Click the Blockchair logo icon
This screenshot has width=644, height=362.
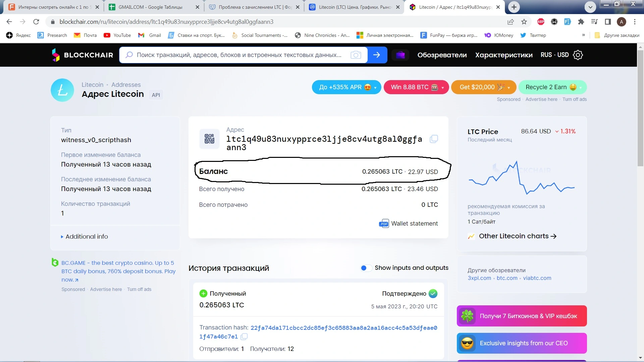[x=56, y=55]
